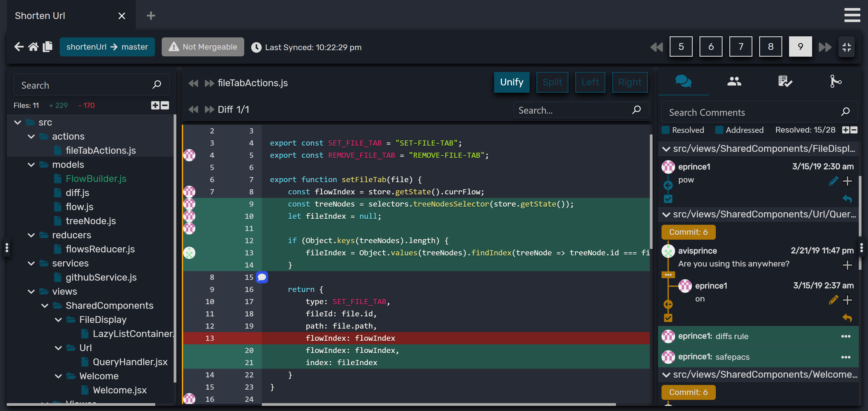Collapse the models folder

coord(31,165)
